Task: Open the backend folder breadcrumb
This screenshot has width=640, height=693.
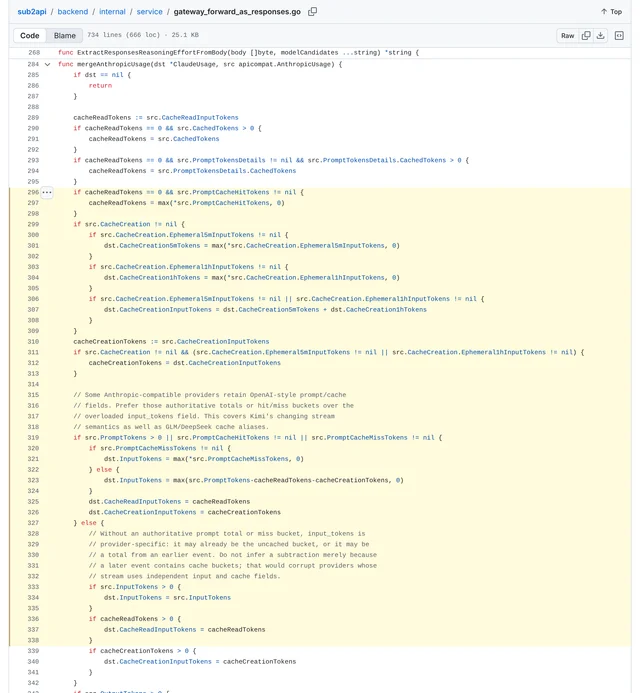Action: coord(72,11)
